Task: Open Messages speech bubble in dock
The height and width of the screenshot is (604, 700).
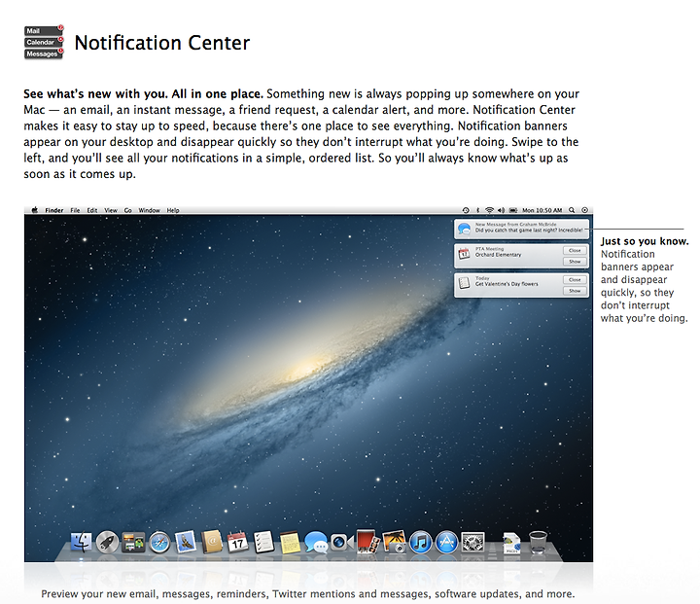Action: (316, 543)
